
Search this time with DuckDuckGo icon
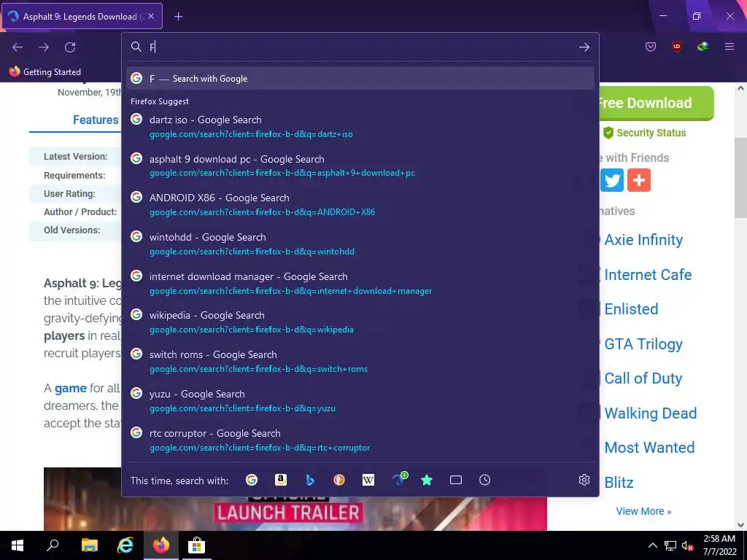coord(339,480)
